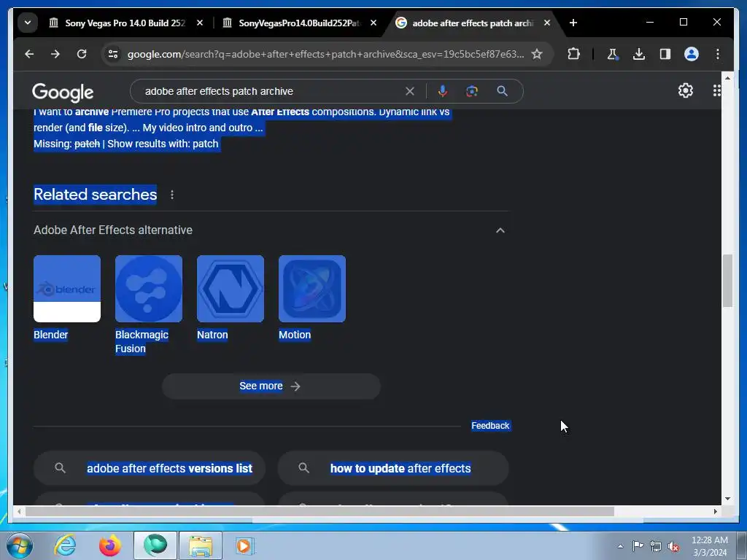Click the muted volume tray icon
The width and height of the screenshot is (747, 560).
[673, 546]
